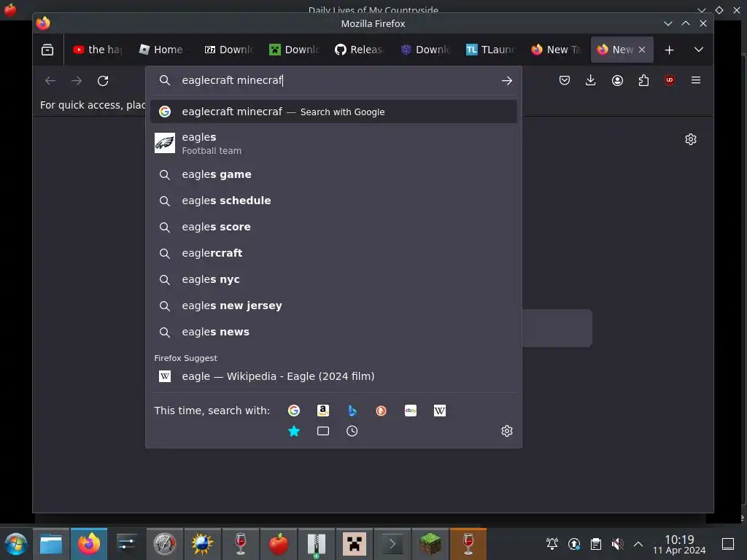Open the Firefox hamburger menu
The image size is (747, 560).
pyautogui.click(x=695, y=80)
